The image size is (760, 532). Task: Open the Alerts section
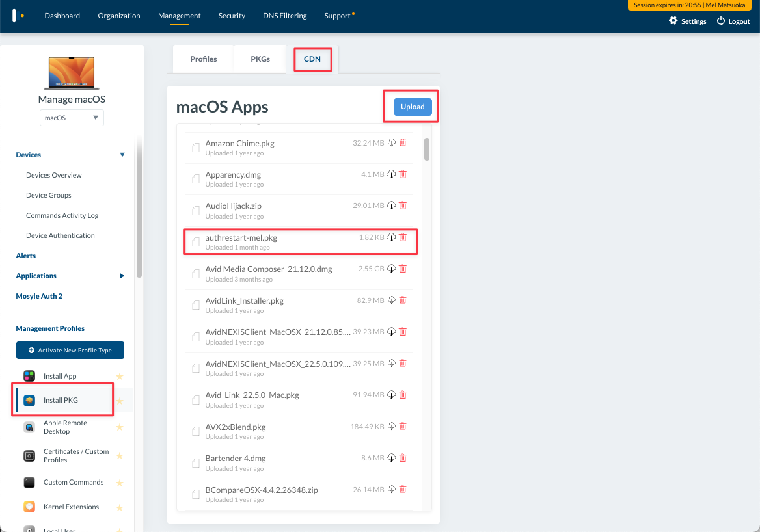(x=25, y=256)
